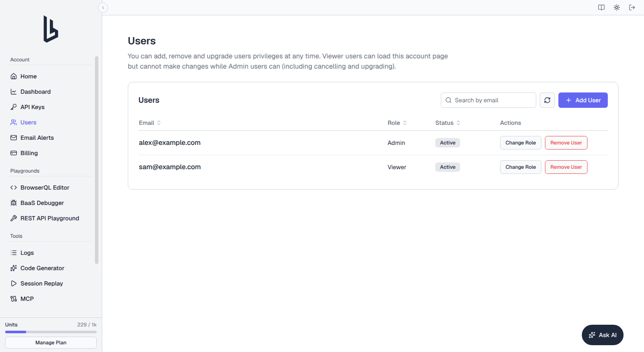Open the Ask AI assistant
This screenshot has height=352, width=644.
coord(603,335)
